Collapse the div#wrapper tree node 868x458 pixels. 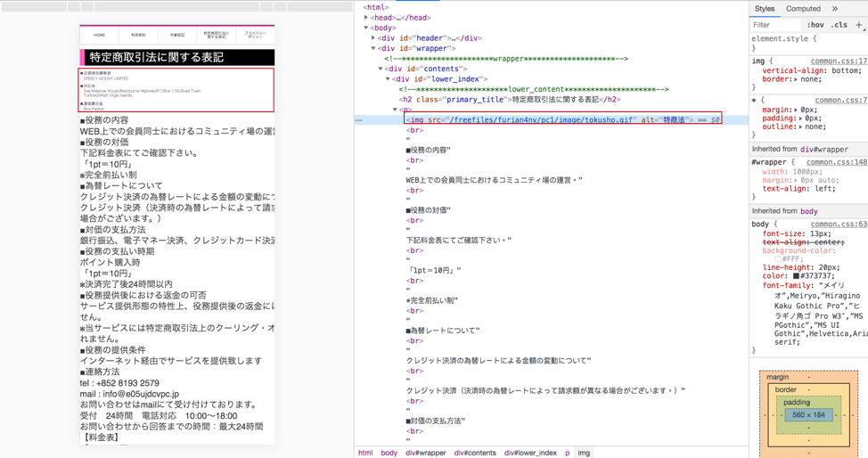tap(373, 48)
